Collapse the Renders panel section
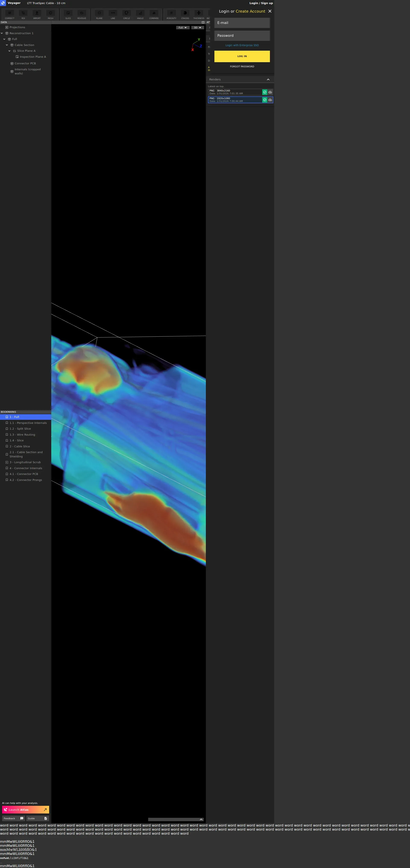Screen dimensions: 410x868 point(268,80)
